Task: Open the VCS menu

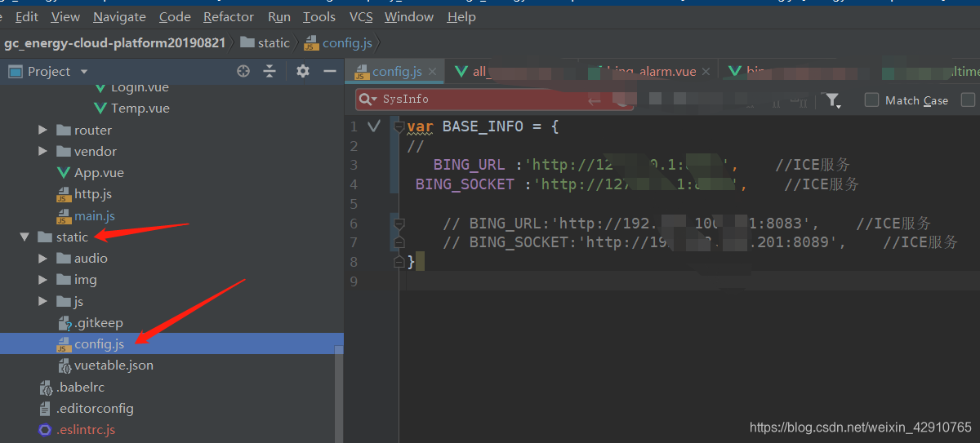Action: coord(361,16)
